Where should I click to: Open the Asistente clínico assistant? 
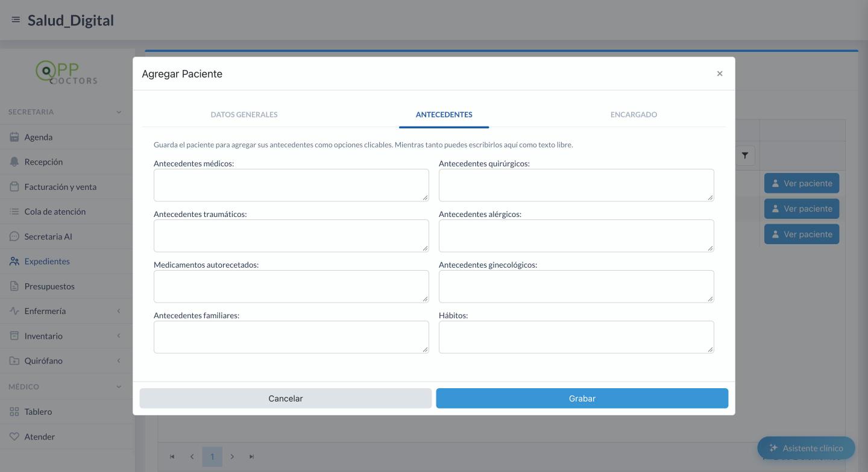pyautogui.click(x=806, y=448)
